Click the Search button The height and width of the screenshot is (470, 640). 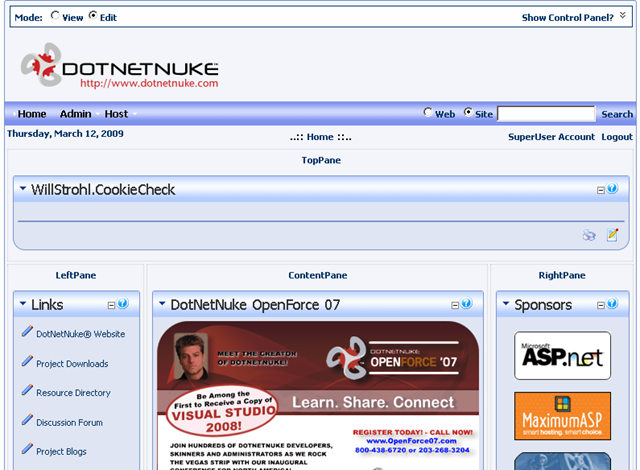click(617, 114)
